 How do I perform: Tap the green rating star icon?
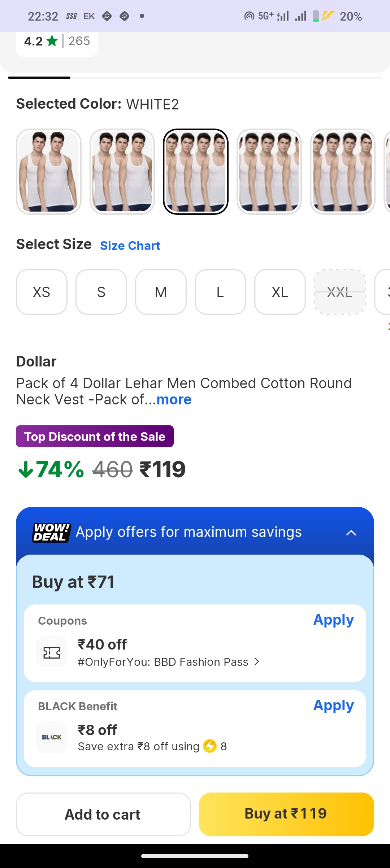tap(52, 41)
